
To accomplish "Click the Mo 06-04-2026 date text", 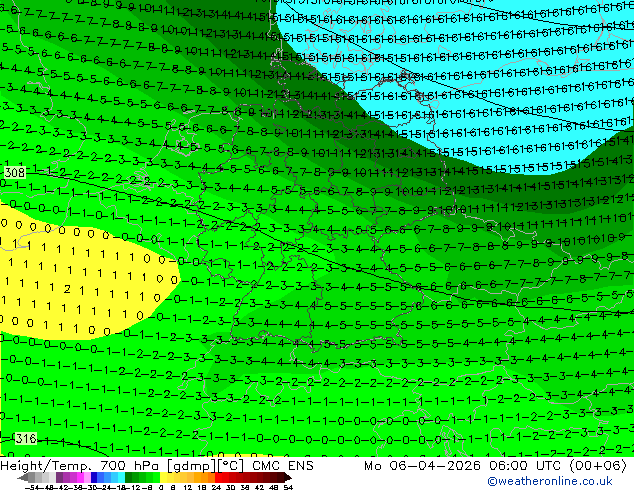I will tap(422, 466).
